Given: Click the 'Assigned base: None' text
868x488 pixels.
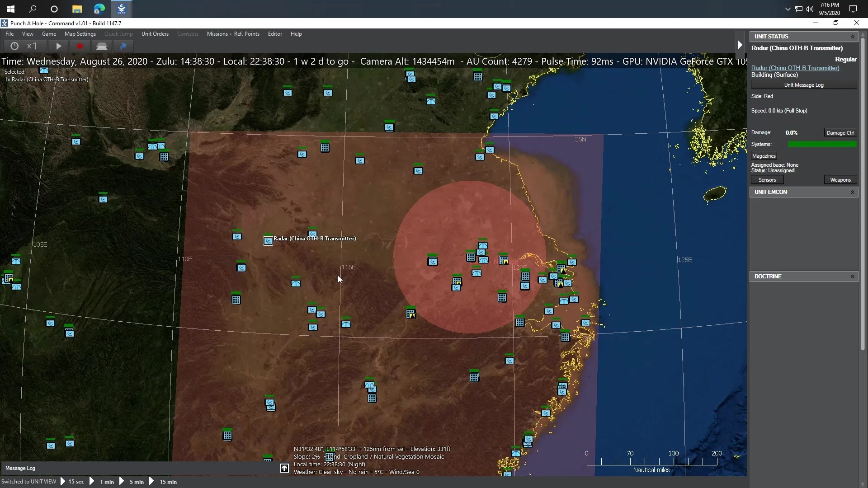Looking at the screenshot, I should 775,165.
